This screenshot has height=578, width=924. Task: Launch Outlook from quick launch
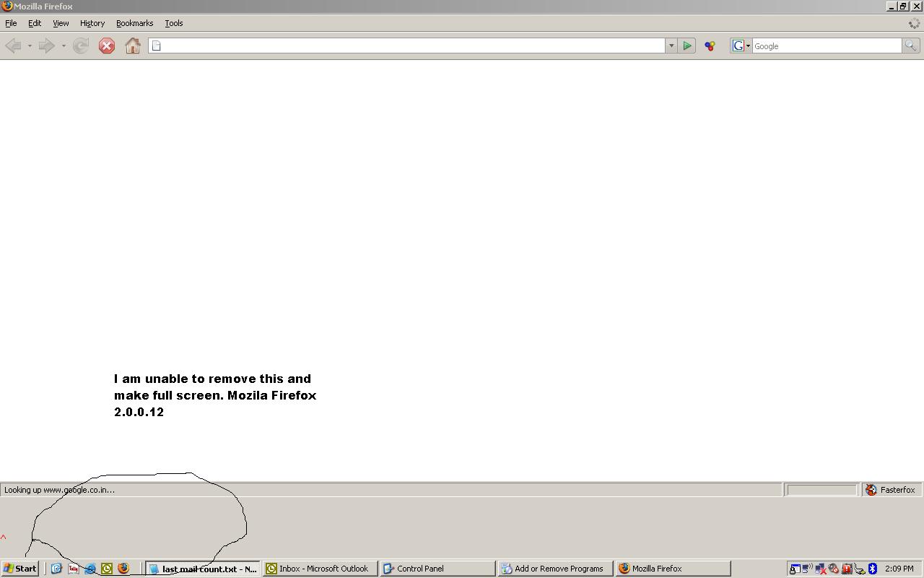coord(107,569)
